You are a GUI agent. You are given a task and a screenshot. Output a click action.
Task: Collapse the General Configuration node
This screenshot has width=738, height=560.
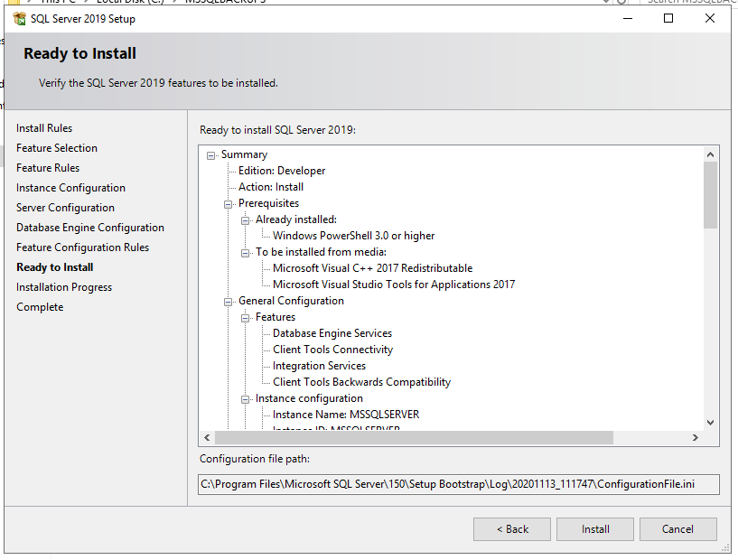pyautogui.click(x=229, y=302)
